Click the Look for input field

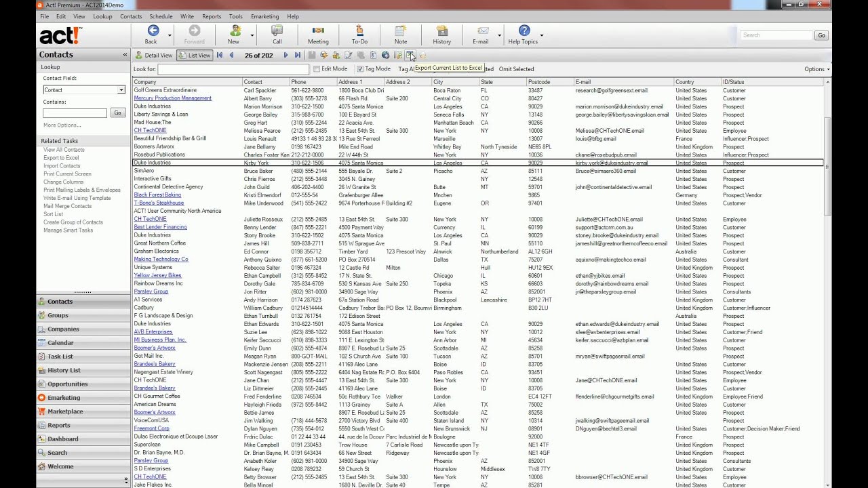pos(233,69)
